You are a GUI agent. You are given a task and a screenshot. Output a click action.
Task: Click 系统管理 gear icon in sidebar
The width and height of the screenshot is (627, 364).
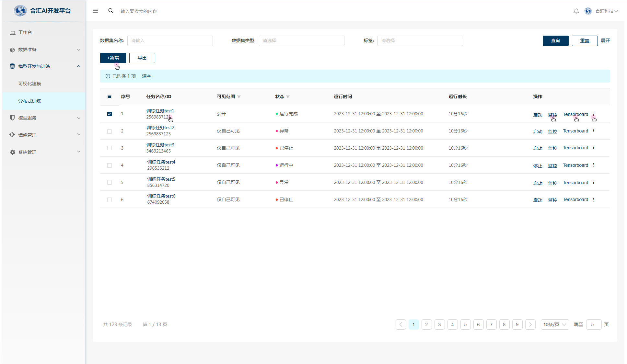click(12, 152)
